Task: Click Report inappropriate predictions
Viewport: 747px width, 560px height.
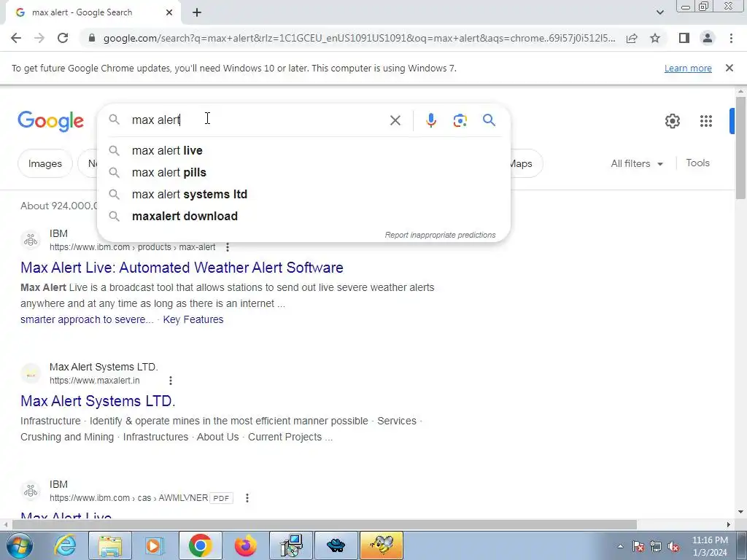Action: coord(440,235)
